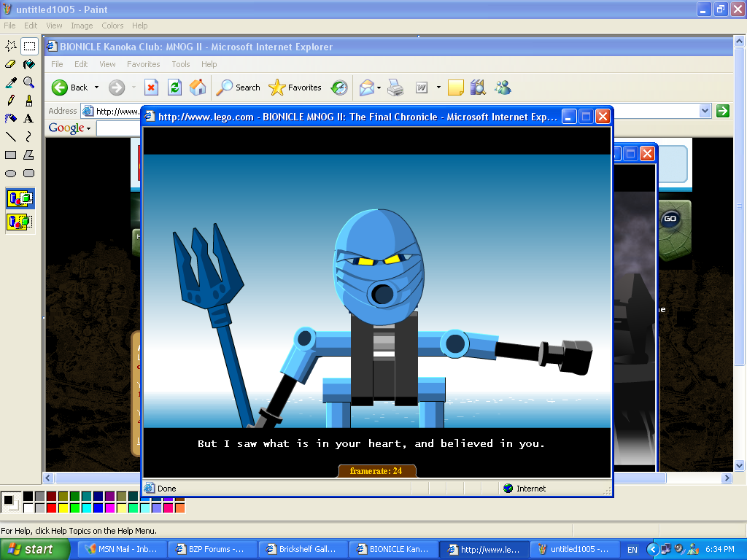
Task: Pick the bright red color swatch
Action: [52, 508]
